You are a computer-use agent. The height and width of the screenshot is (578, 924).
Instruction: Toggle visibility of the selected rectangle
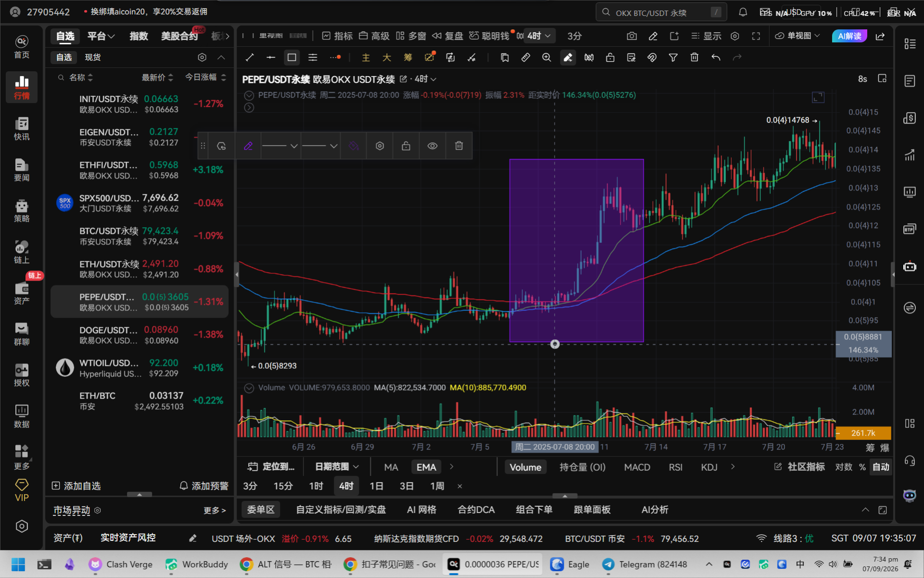[x=432, y=146]
